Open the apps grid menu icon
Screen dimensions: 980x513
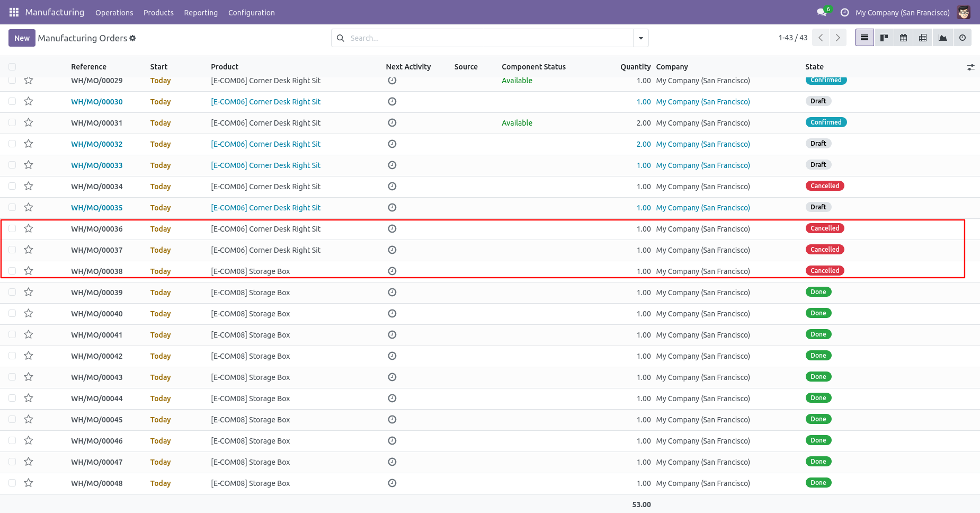point(14,12)
